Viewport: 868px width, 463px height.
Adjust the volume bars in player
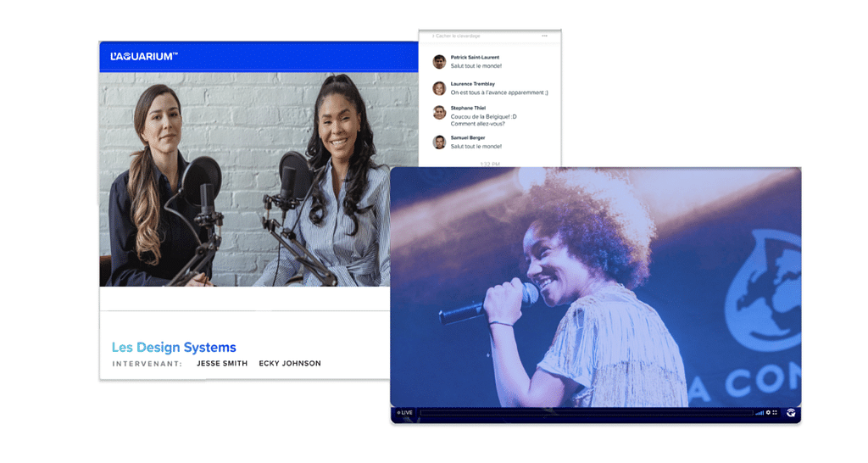tap(759, 413)
